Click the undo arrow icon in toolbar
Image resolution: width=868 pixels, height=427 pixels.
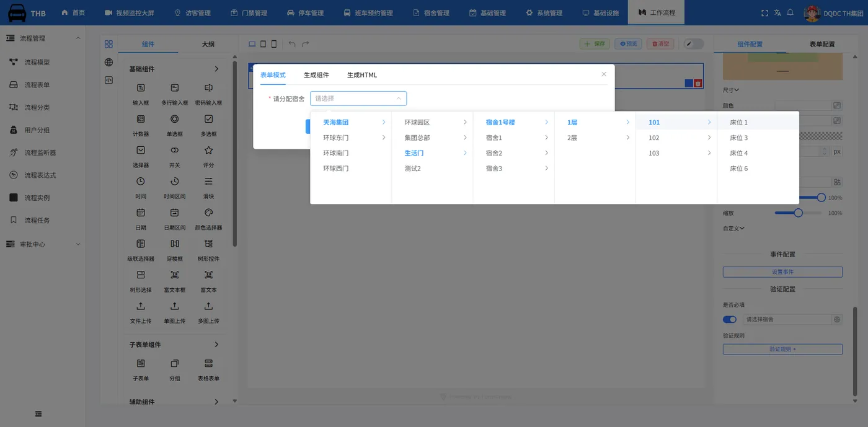coord(292,44)
